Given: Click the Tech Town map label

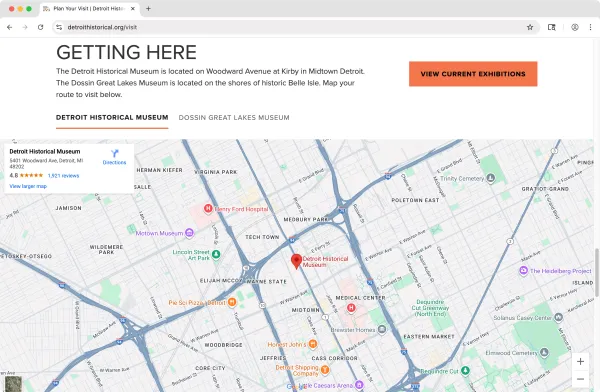Looking at the screenshot, I should pos(262,237).
